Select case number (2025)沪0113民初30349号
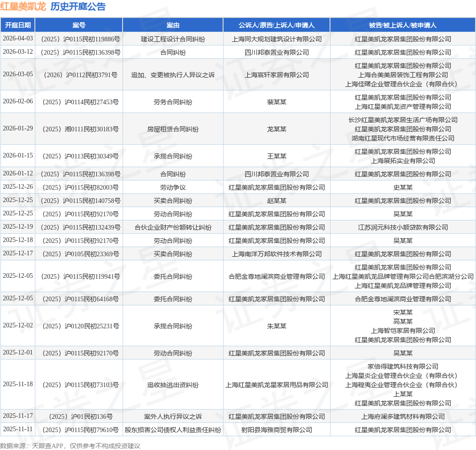Viewport: 476px width, 450px height. click(80, 156)
